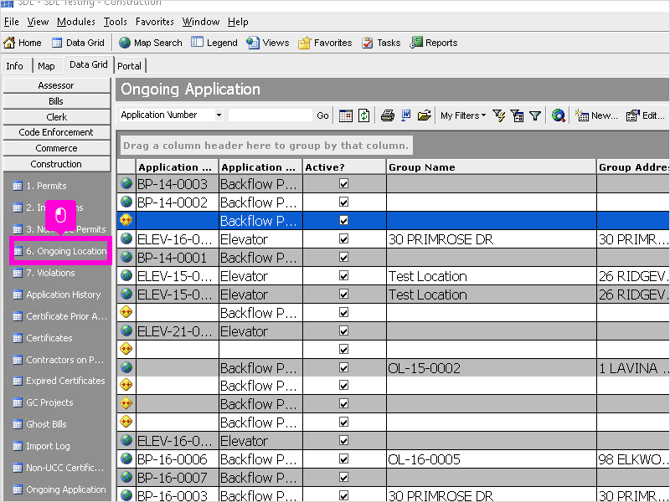The width and height of the screenshot is (670, 502).
Task: Expand the Clerk module section
Action: (x=56, y=117)
